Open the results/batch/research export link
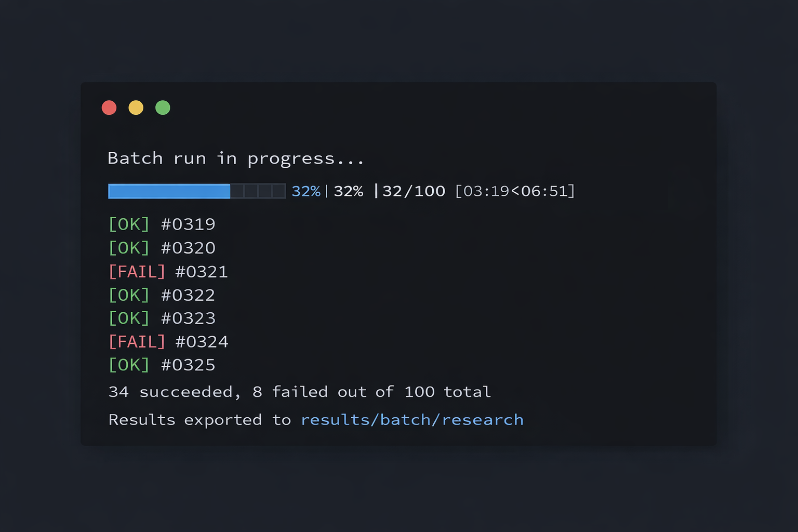This screenshot has height=532, width=798. pyautogui.click(x=412, y=419)
